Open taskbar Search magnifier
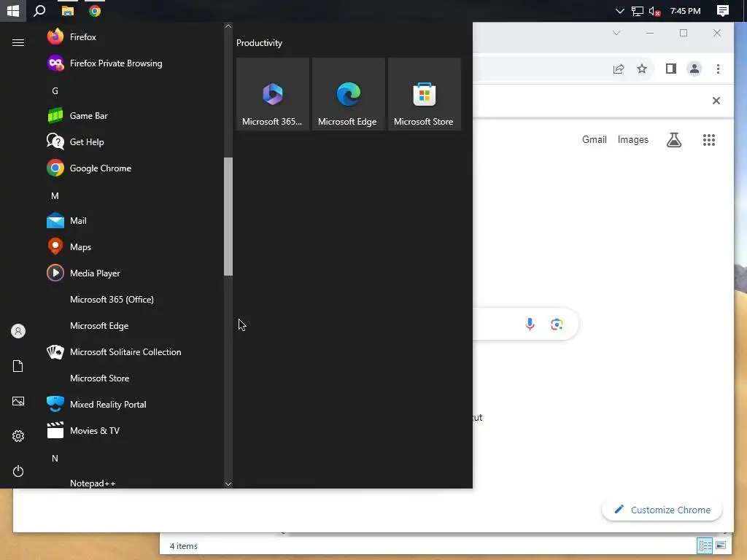 click(x=39, y=10)
